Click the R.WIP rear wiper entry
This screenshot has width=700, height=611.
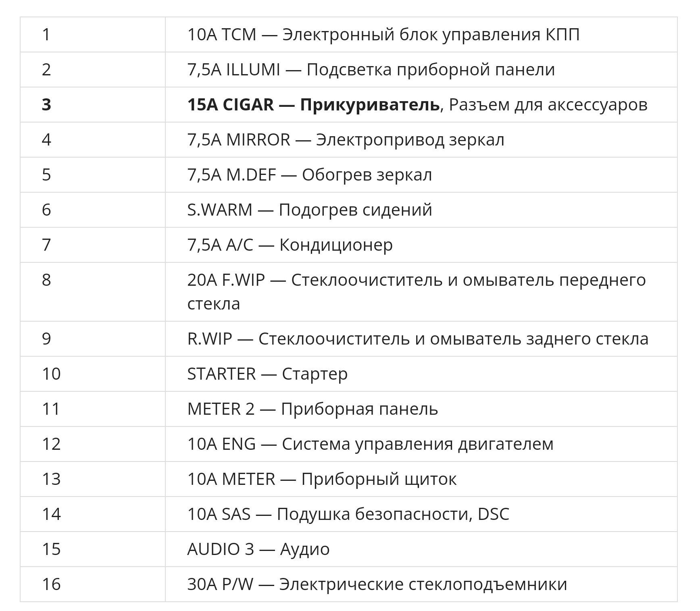pyautogui.click(x=417, y=339)
